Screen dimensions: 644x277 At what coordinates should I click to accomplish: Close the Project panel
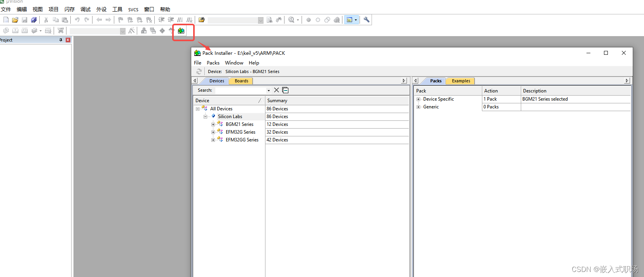coord(68,40)
